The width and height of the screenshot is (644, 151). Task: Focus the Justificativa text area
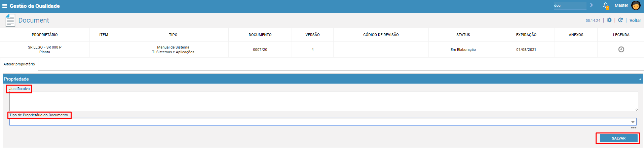coord(324,101)
